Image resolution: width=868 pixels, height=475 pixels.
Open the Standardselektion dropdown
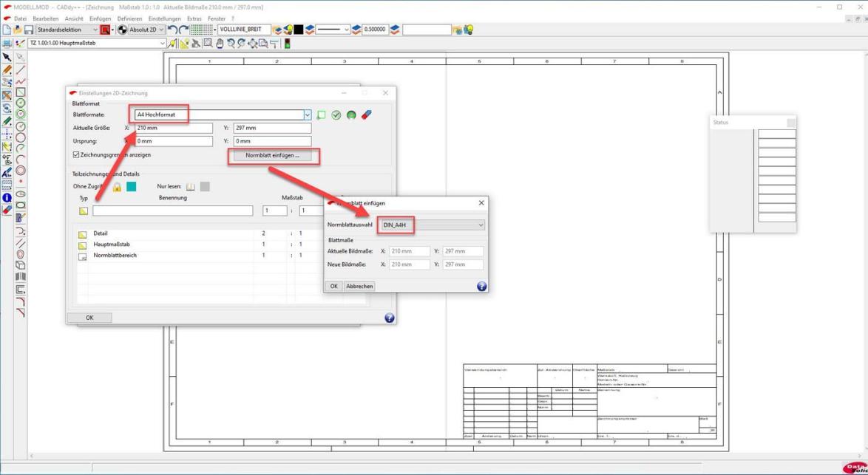pos(95,30)
